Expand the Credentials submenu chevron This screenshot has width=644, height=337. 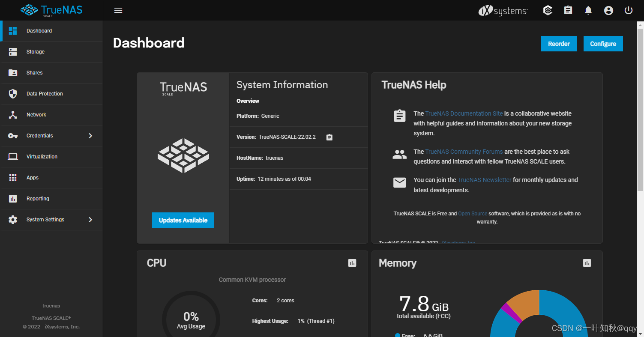(90, 136)
